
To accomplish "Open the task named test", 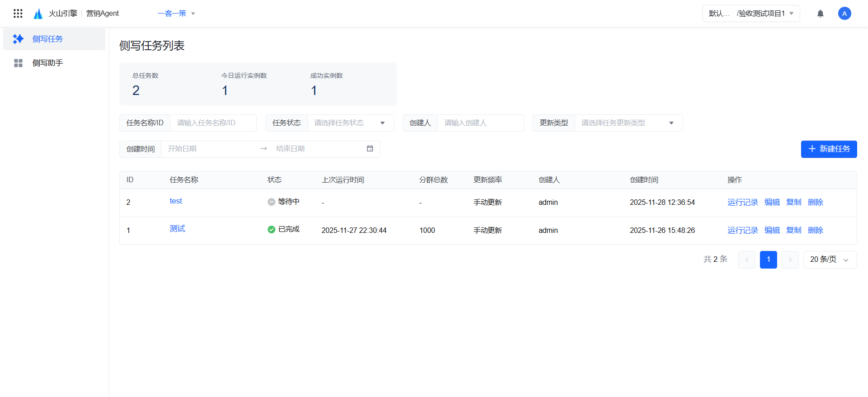I will [176, 201].
